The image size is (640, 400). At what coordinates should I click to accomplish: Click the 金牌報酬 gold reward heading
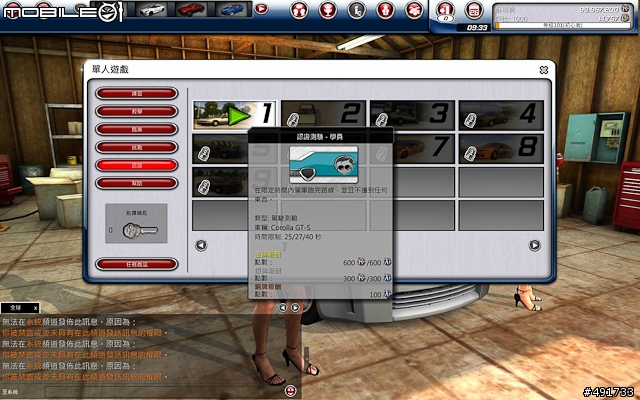268,254
